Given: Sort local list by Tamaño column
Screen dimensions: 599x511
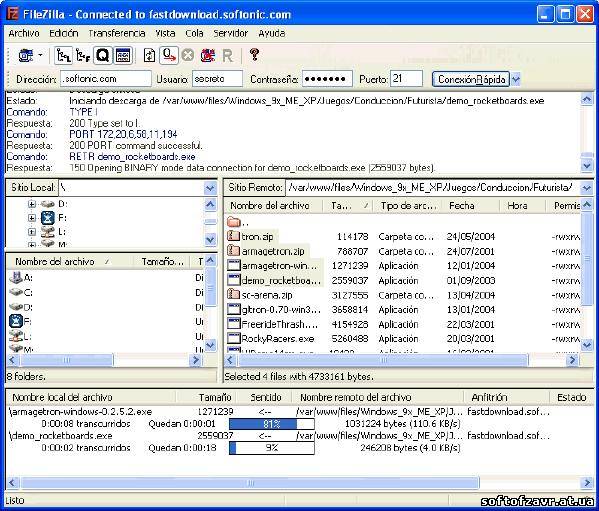Looking at the screenshot, I should point(162,262).
